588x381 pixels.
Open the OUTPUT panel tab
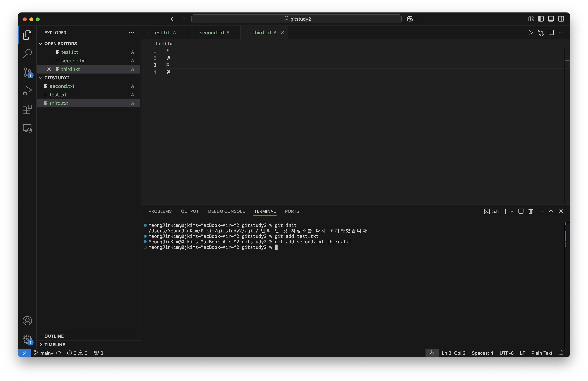point(189,211)
